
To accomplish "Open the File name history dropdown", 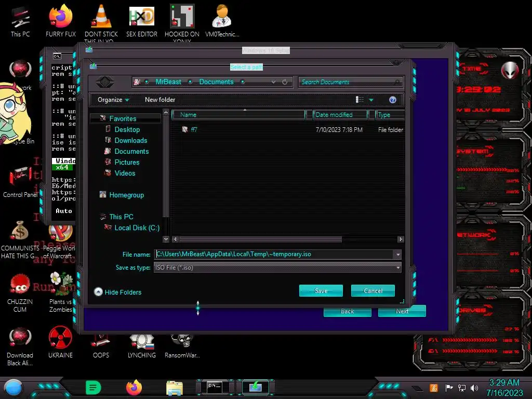I will 397,255.
